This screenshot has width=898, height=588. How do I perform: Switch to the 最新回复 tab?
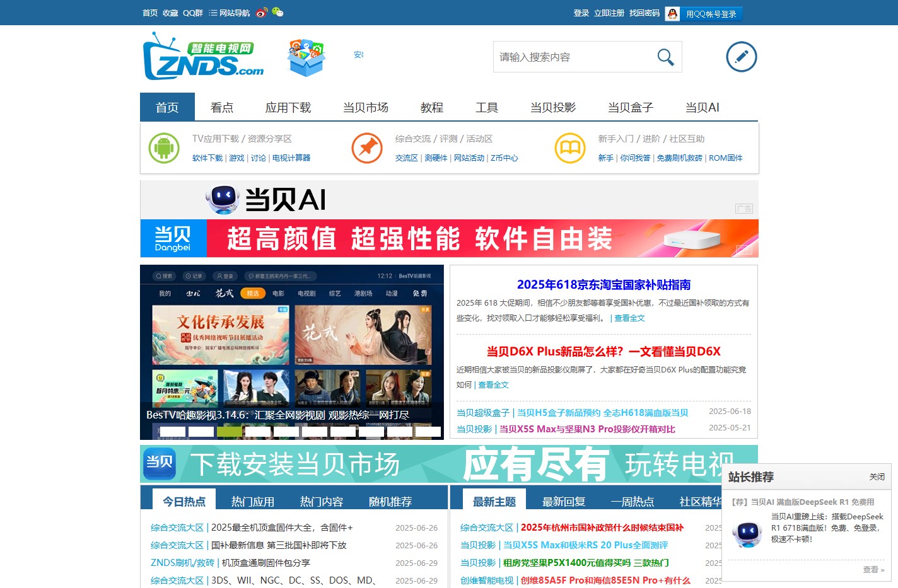point(564,501)
